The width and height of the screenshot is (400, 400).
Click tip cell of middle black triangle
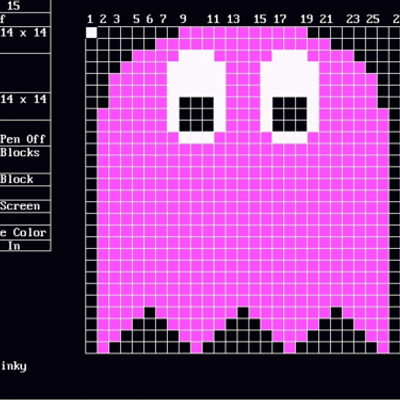click(243, 313)
